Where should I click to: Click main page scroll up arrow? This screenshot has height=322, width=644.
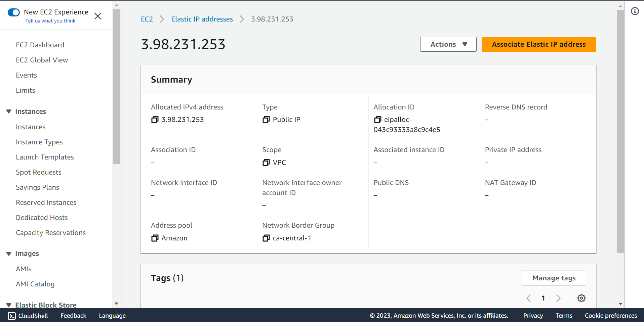(620, 6)
